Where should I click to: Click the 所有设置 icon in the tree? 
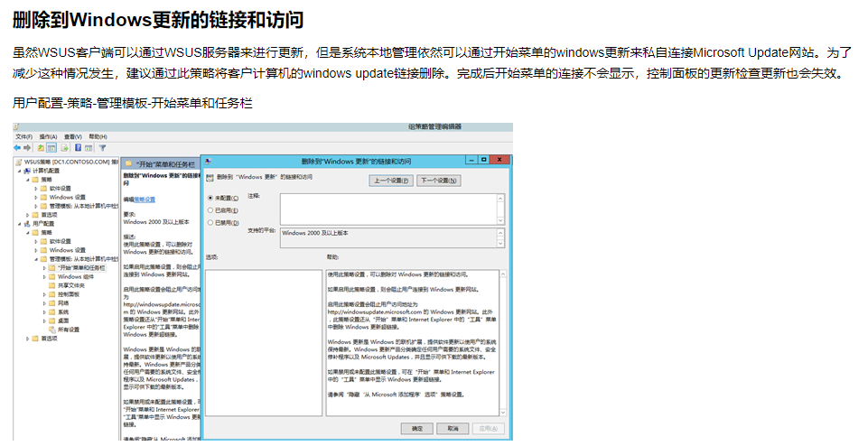tap(52, 330)
